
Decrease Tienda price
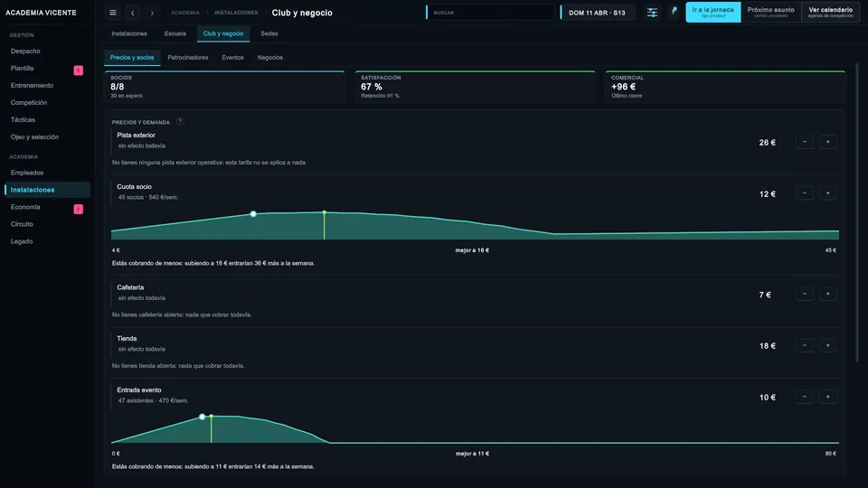click(805, 346)
